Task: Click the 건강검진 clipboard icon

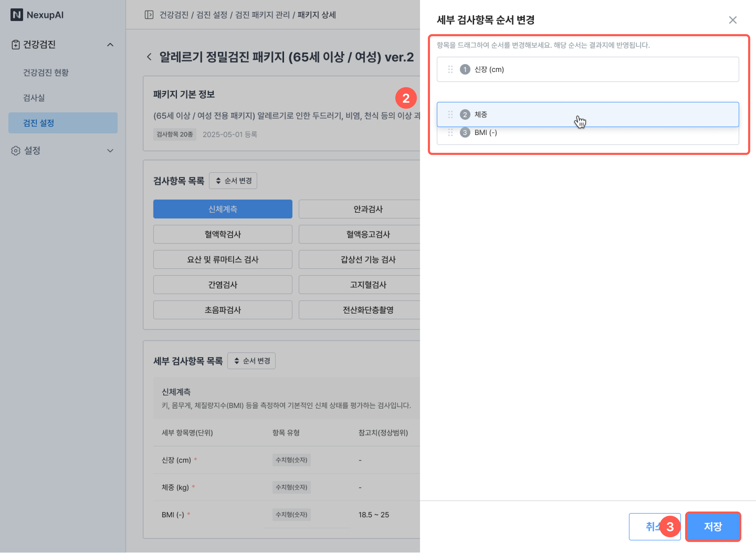Action: [15, 45]
